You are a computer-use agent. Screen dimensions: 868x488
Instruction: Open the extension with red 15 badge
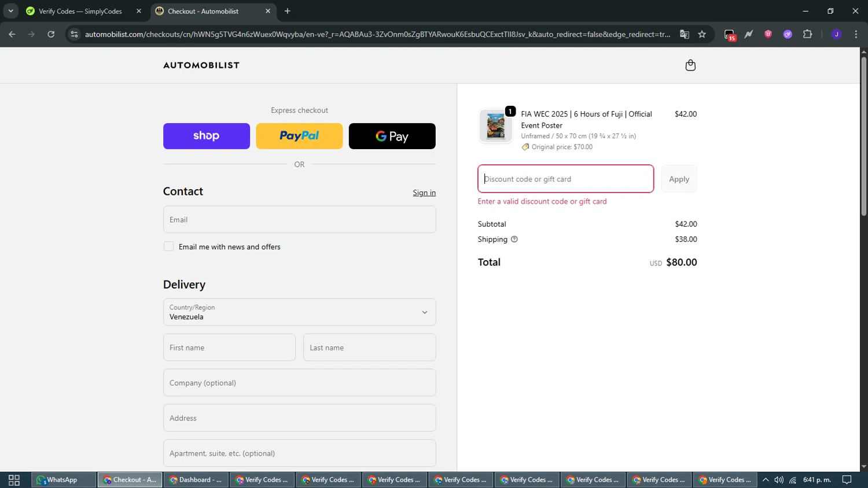pyautogui.click(x=730, y=35)
